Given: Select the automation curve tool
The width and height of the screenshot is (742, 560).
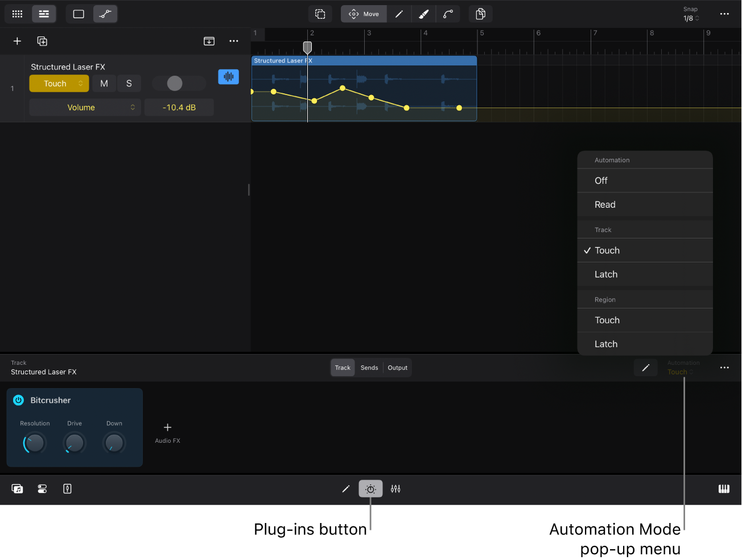Looking at the screenshot, I should 448,14.
